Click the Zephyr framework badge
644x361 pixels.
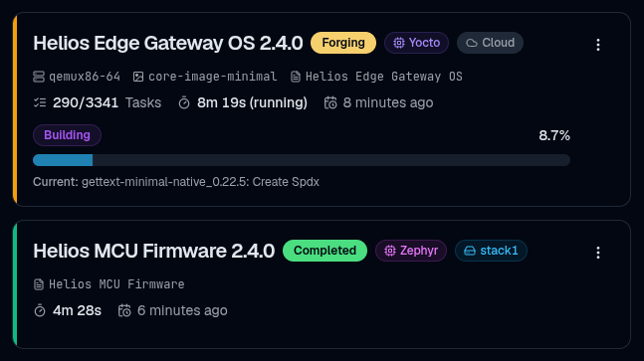click(411, 251)
